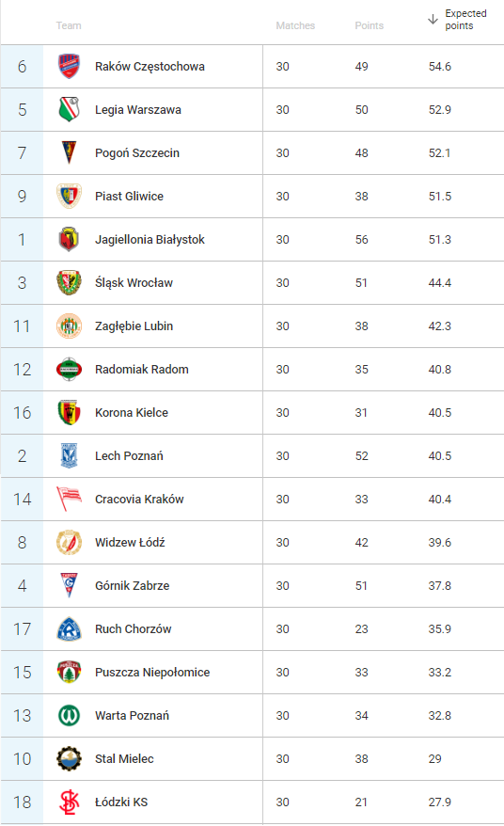The width and height of the screenshot is (504, 826).
Task: Click the Cracovia Kraków flag logo
Action: click(69, 499)
